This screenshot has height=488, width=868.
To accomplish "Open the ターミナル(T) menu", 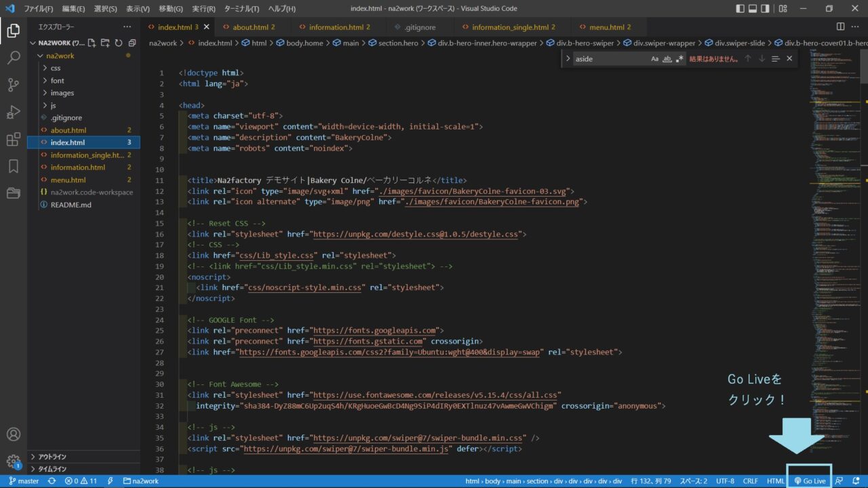I will [241, 9].
